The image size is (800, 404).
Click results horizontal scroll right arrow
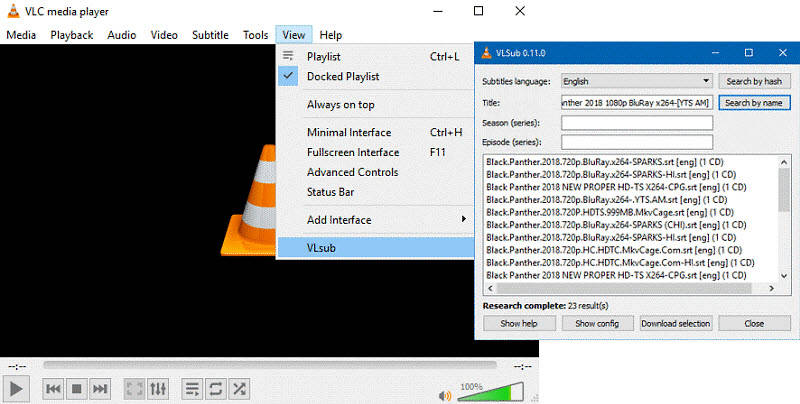[771, 288]
